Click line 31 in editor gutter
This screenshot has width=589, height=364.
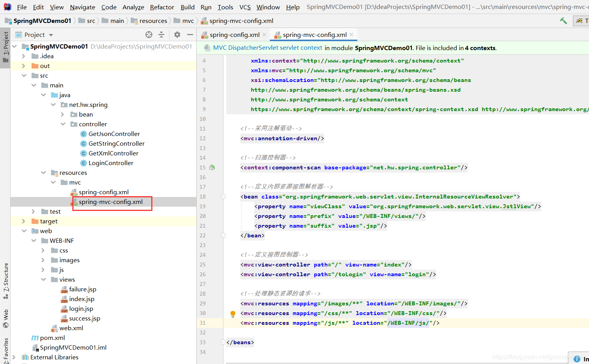[203, 323]
